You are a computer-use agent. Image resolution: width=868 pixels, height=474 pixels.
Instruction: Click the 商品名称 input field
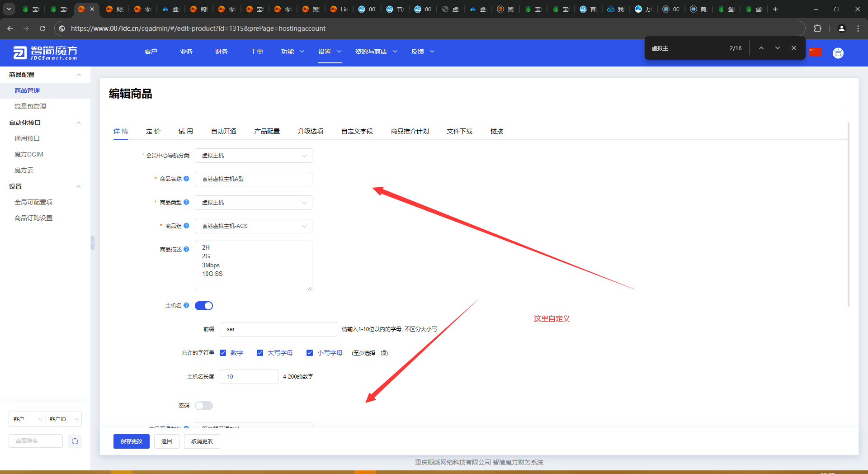[x=254, y=179]
